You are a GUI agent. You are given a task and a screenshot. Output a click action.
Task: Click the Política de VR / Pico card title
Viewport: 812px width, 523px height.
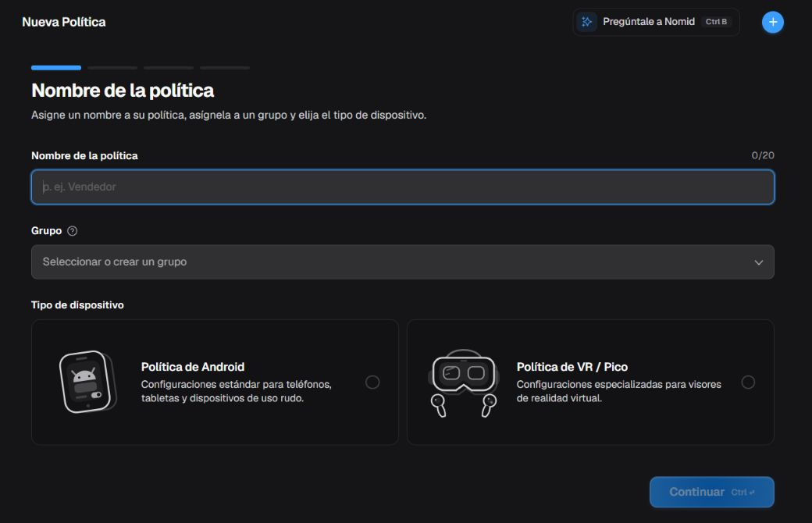click(572, 367)
